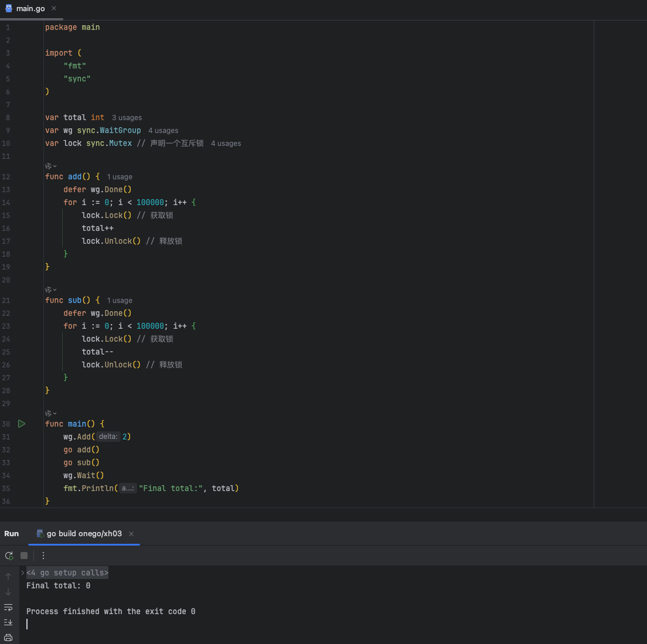Click line number 14 in the gutter
The height and width of the screenshot is (644, 647).
coord(6,203)
